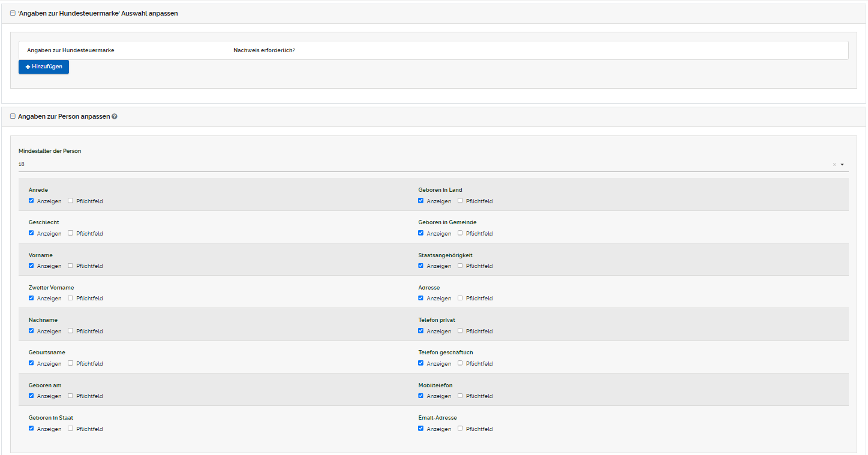
Task: Enable Pflichtfeld for Vorname
Action: pos(71,266)
